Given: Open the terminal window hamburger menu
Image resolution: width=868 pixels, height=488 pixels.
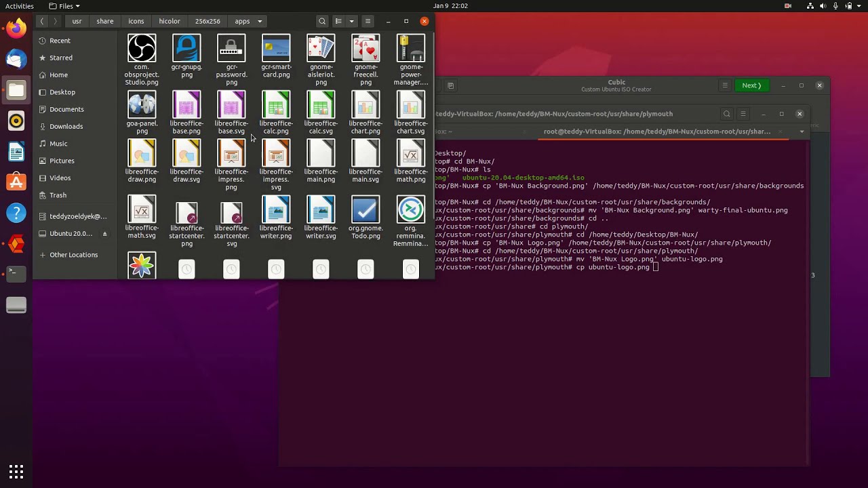Looking at the screenshot, I should click(743, 114).
